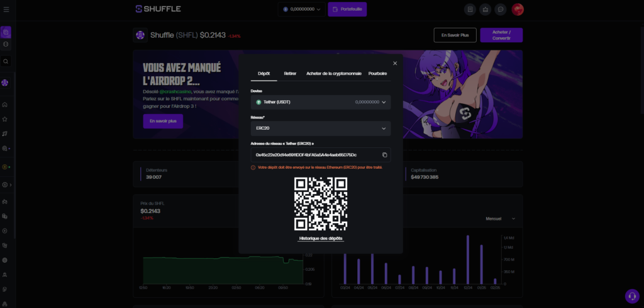Open the favorites star in left sidebar
The height and width of the screenshot is (308, 644).
click(x=5, y=118)
